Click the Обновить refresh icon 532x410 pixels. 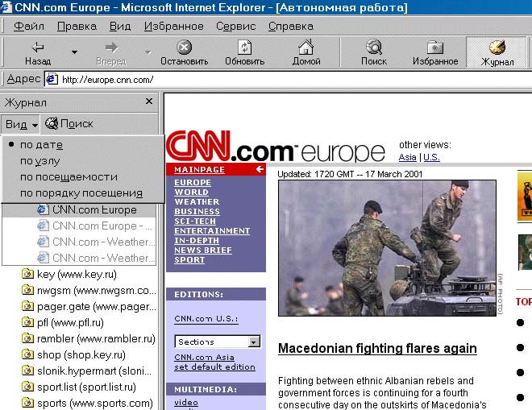click(x=244, y=48)
